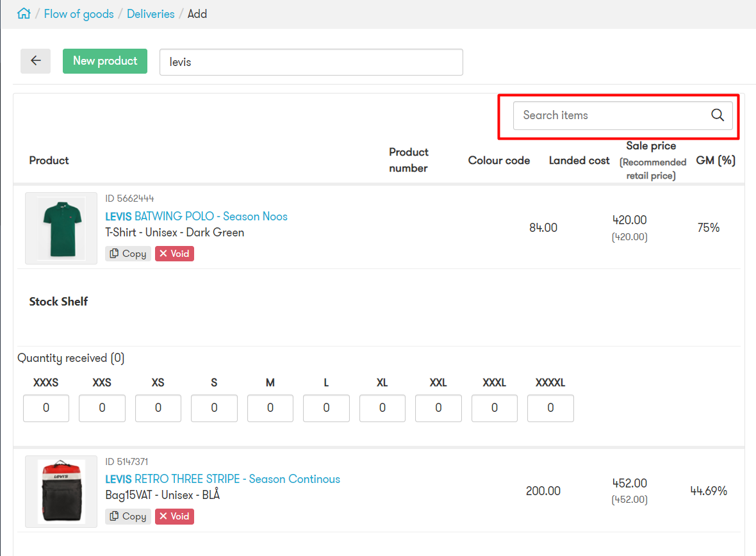Click the 200.00 landed cost value

pos(543,491)
